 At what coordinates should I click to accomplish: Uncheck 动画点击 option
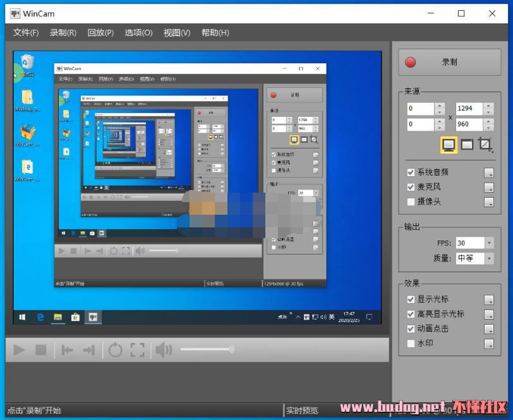tap(411, 329)
